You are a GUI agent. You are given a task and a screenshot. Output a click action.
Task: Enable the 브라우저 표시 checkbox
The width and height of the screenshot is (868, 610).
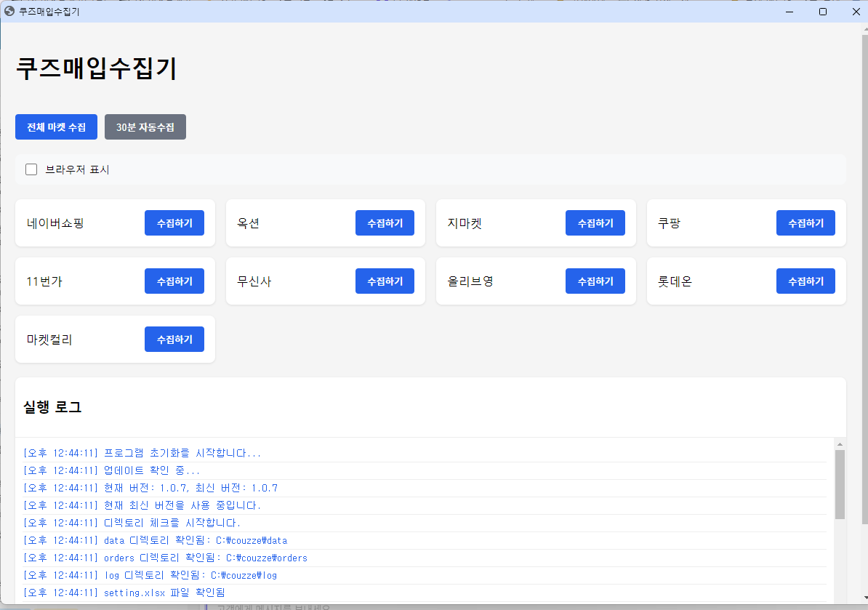(x=31, y=169)
